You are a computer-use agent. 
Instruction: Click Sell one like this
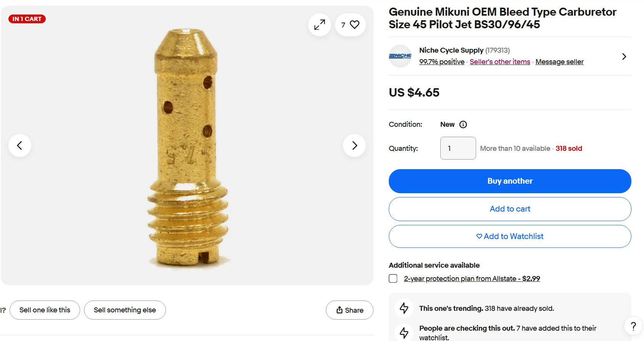click(45, 310)
